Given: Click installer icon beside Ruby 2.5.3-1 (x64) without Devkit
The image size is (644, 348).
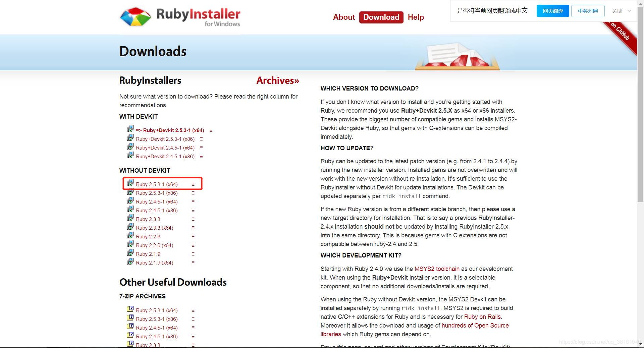Looking at the screenshot, I should coord(130,183).
